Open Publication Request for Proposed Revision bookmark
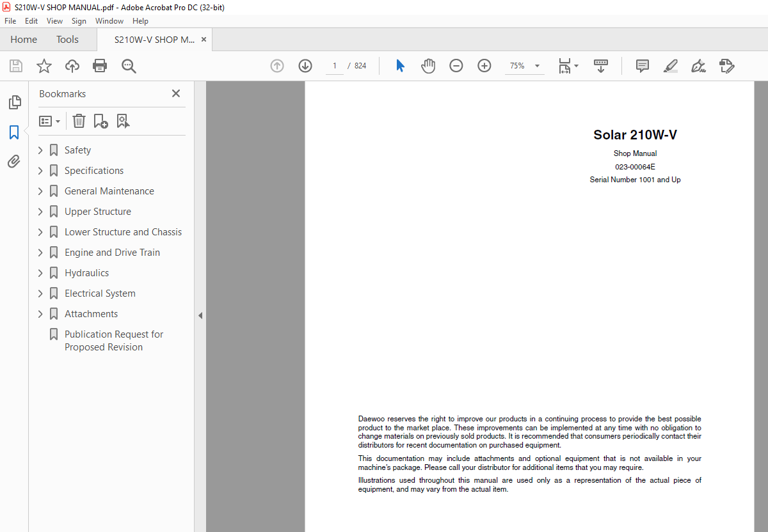This screenshot has width=768, height=532. (114, 341)
